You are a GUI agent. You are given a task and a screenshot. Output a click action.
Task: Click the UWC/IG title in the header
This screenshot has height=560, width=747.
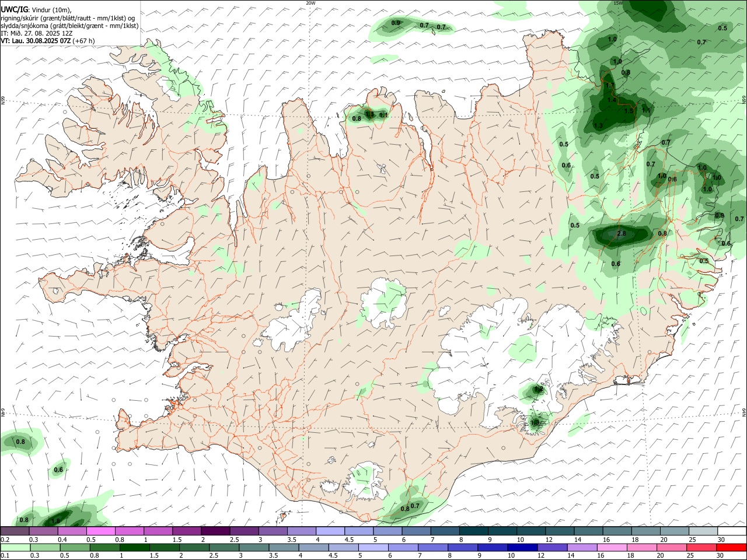tap(15, 10)
